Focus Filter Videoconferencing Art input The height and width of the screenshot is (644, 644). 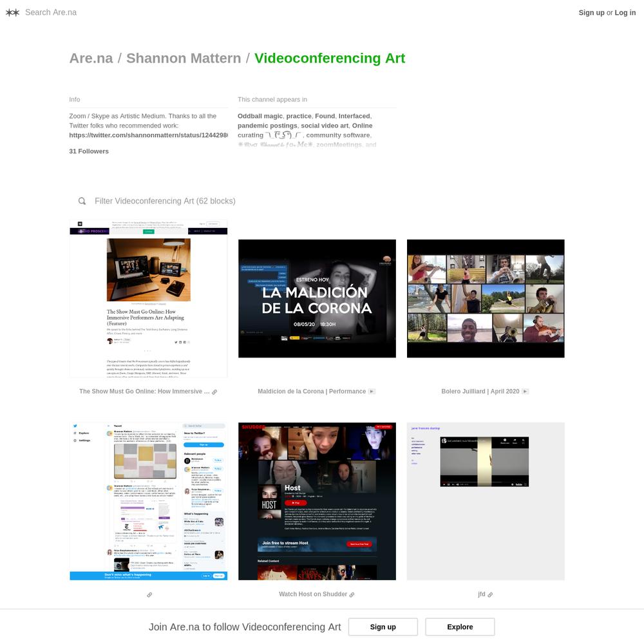[165, 201]
